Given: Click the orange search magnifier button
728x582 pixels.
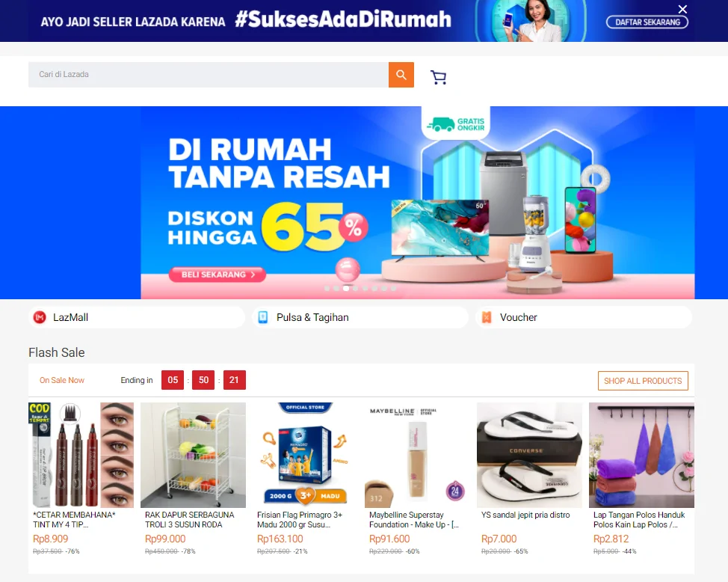Looking at the screenshot, I should point(401,75).
